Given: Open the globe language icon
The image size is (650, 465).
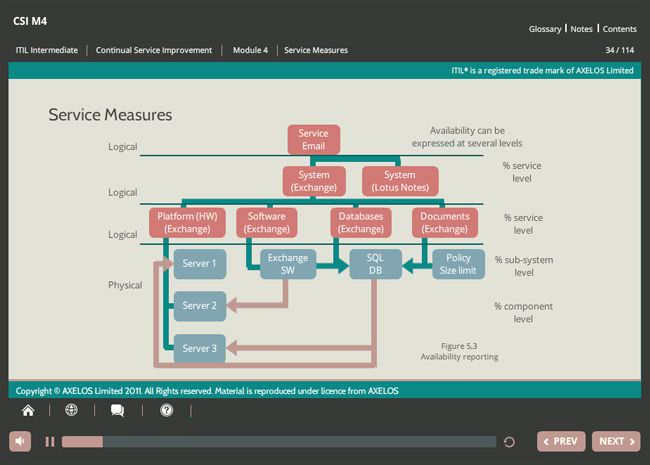Looking at the screenshot, I should pos(71,410).
